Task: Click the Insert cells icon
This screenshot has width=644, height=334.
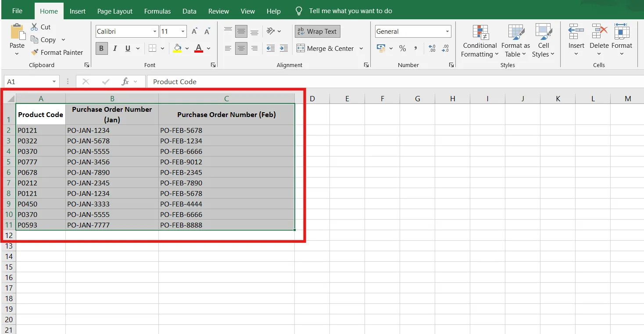Action: [576, 32]
